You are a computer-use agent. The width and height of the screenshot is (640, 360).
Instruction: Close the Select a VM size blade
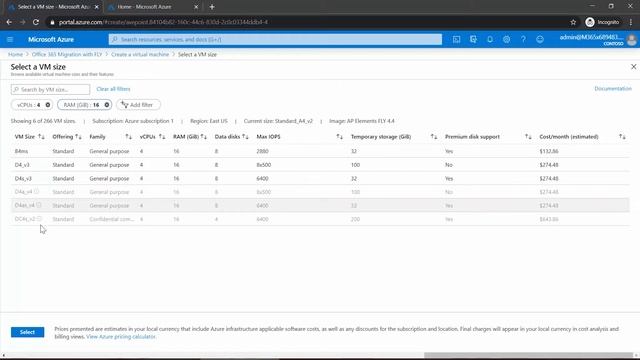pos(633,67)
